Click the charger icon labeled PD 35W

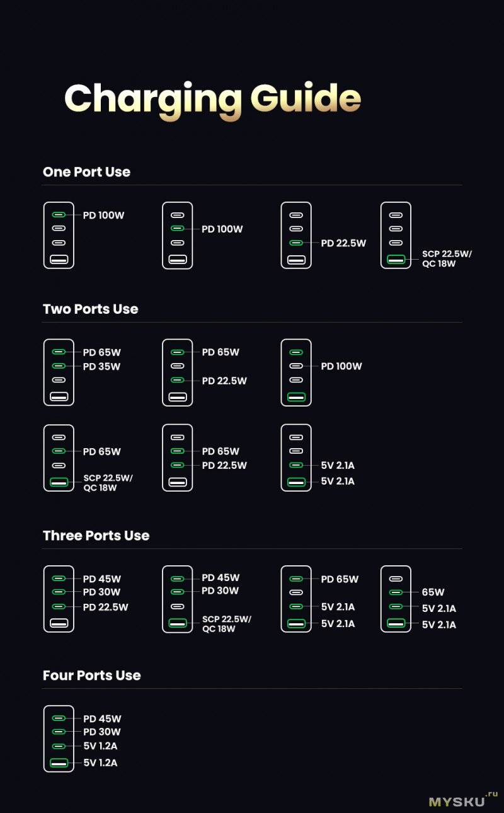(x=59, y=372)
